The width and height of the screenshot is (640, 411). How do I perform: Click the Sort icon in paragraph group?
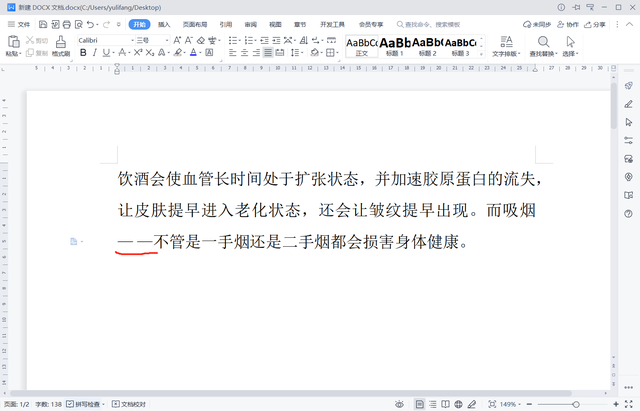point(303,40)
